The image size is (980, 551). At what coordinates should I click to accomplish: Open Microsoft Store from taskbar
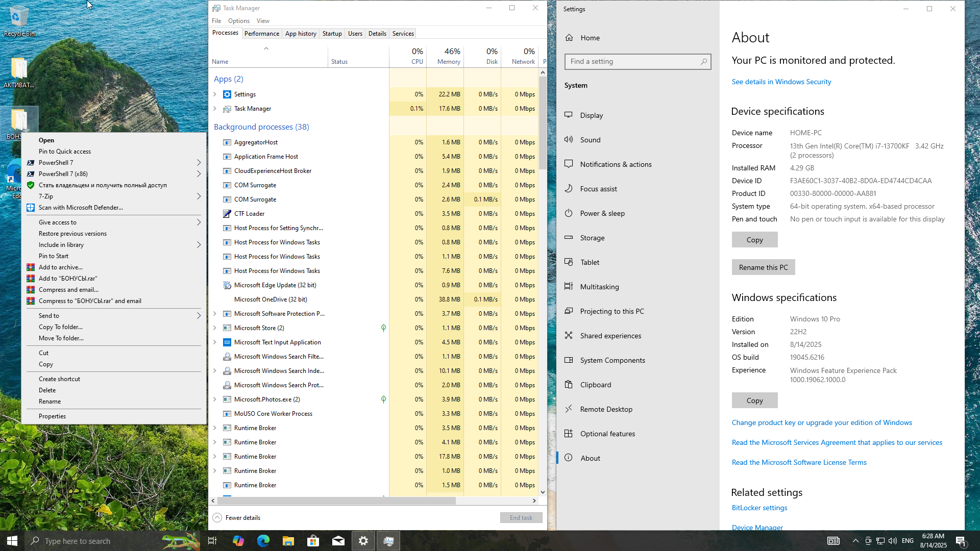tap(313, 541)
